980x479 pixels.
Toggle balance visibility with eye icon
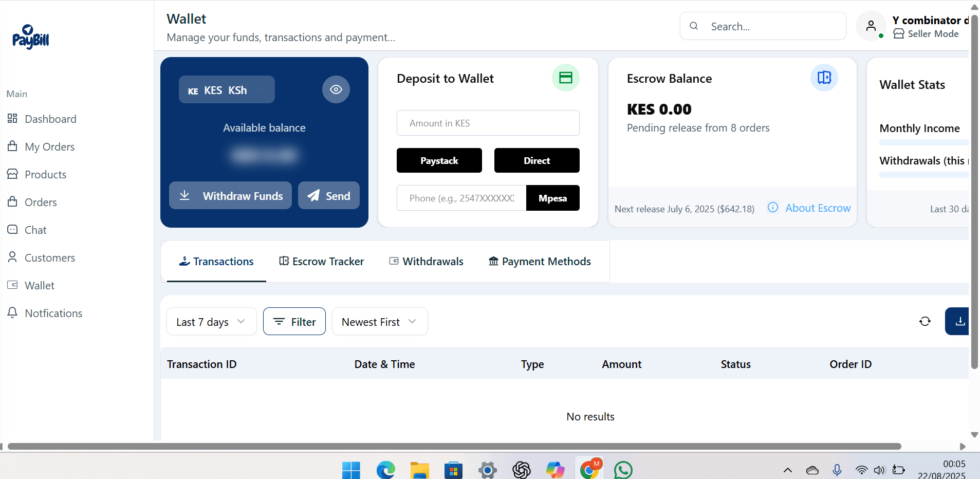tap(336, 89)
